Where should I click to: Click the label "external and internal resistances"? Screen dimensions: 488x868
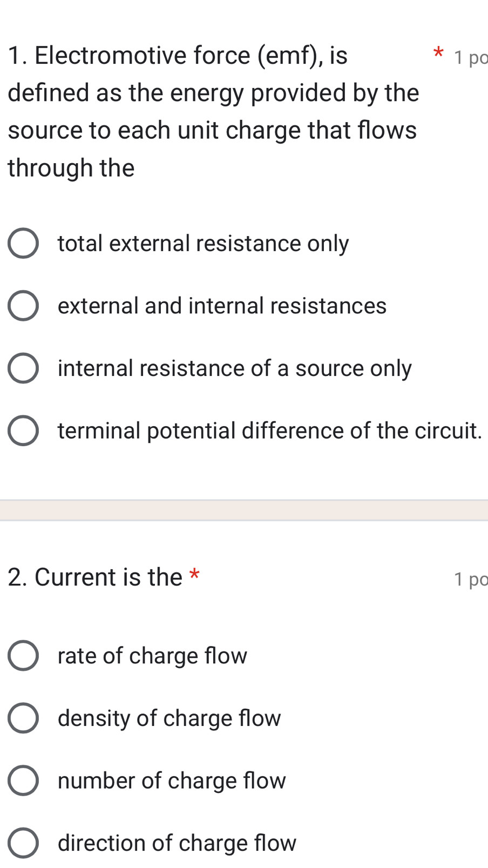(x=221, y=305)
